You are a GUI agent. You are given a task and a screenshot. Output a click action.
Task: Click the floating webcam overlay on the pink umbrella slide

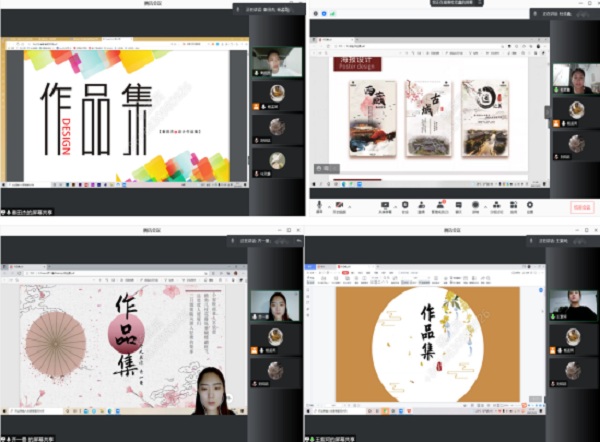[211, 391]
